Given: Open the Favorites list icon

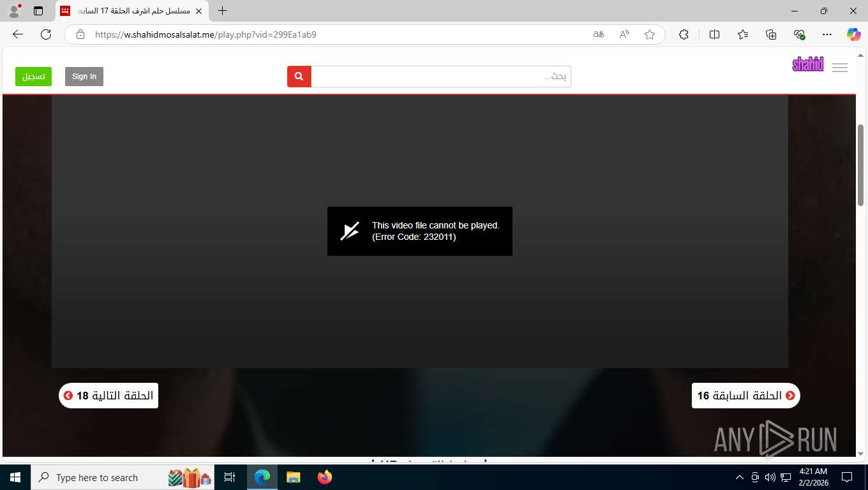Looking at the screenshot, I should (743, 34).
